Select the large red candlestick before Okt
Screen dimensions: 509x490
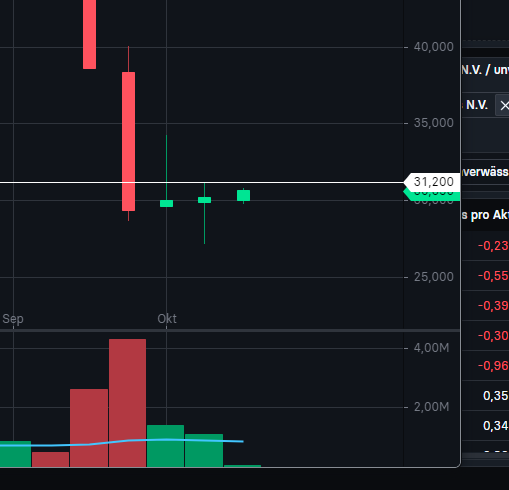coord(128,141)
